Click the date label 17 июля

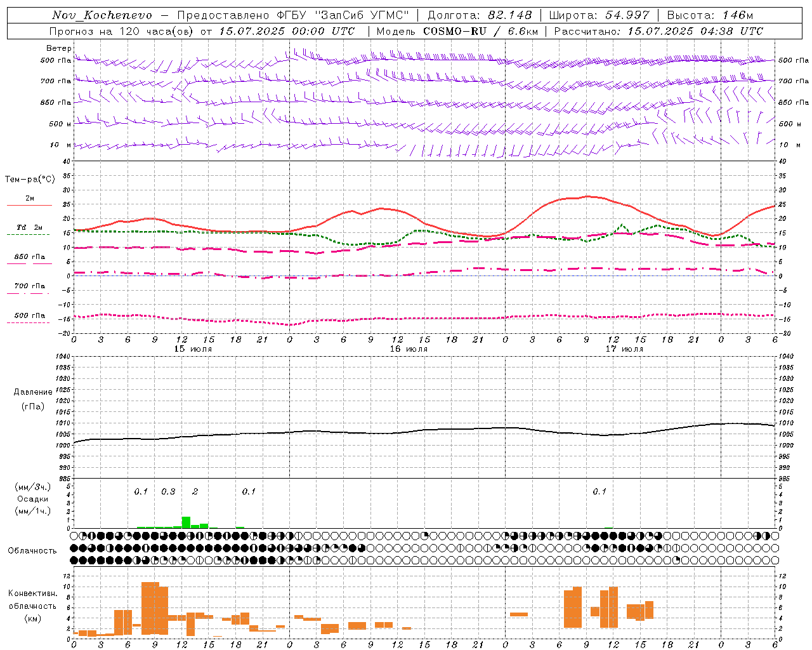point(624,348)
